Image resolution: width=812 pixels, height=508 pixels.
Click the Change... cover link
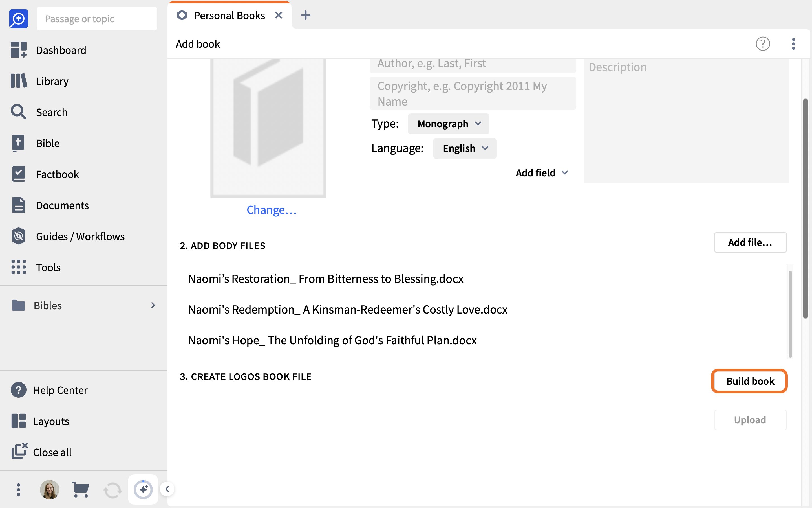[x=272, y=210]
